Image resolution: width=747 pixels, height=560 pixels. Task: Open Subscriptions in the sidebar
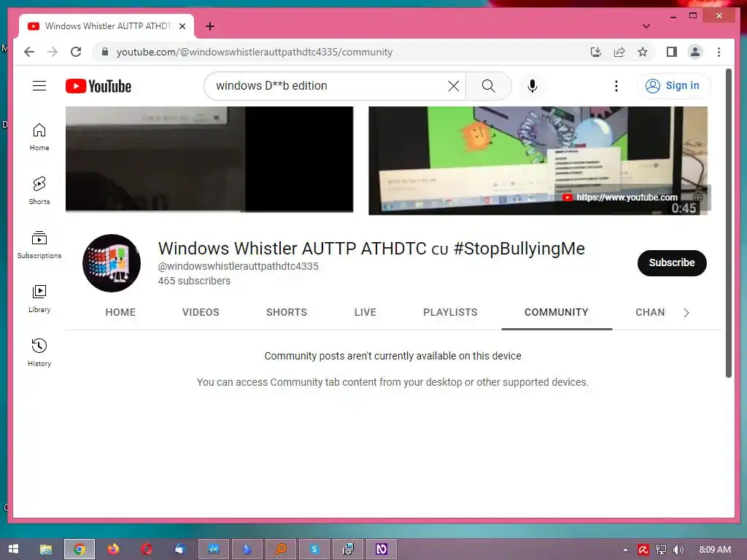tap(39, 245)
